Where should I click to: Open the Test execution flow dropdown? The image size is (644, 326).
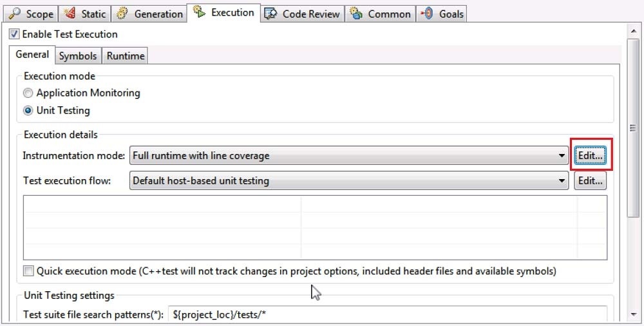[349, 180]
